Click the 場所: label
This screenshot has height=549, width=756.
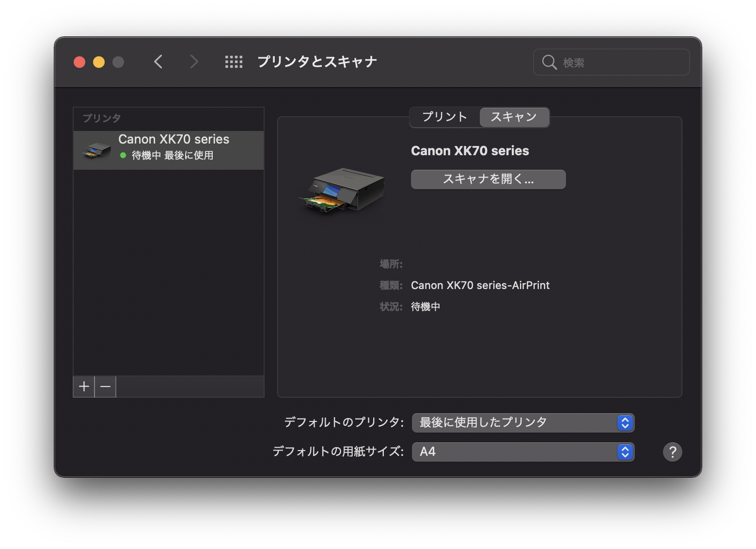point(391,264)
